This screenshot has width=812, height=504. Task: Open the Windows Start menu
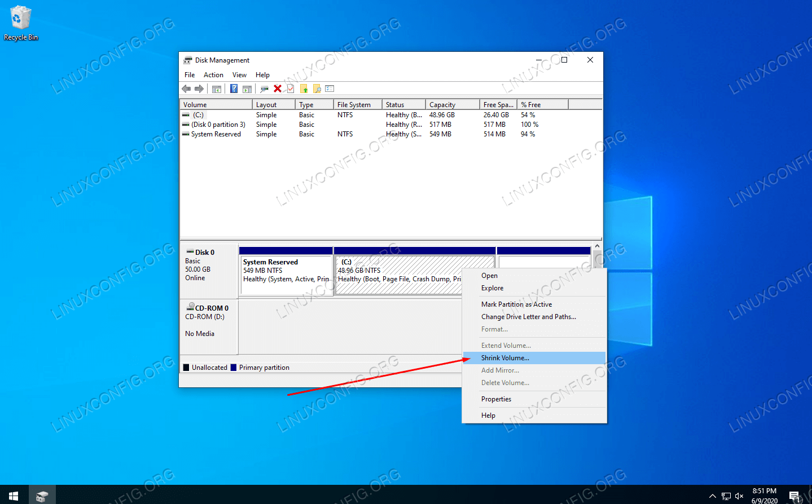pos(14,495)
